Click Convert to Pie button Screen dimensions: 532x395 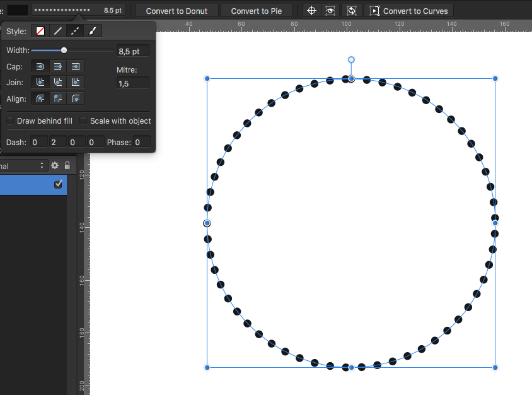click(x=256, y=11)
